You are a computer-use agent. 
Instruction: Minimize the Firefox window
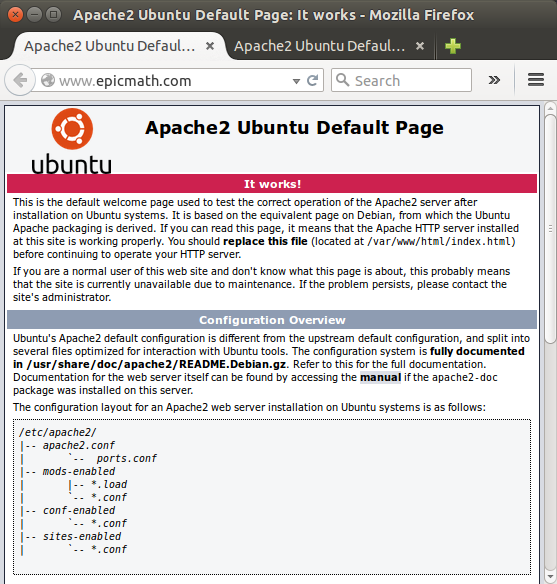34,15
